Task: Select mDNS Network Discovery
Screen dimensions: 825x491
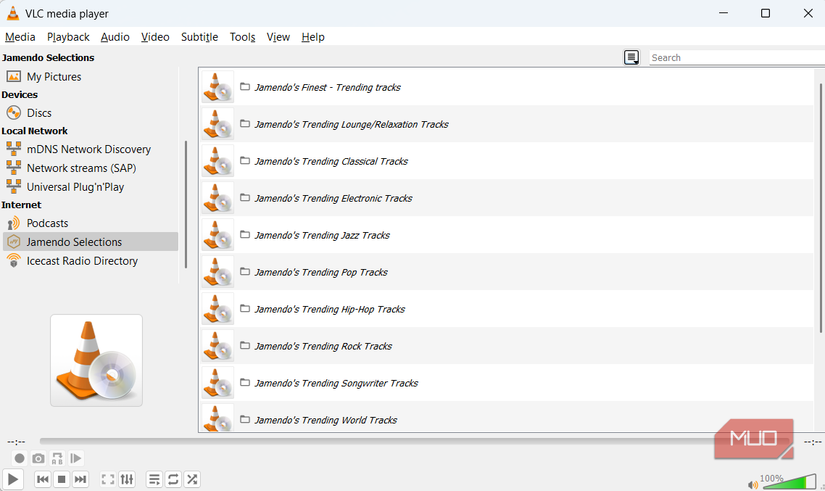Action: (90, 149)
